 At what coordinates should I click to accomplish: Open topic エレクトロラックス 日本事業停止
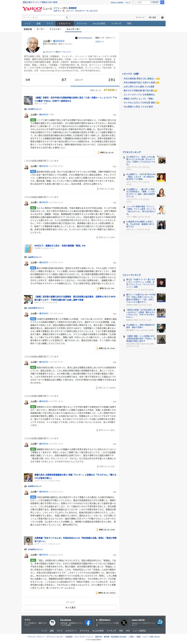139,94
